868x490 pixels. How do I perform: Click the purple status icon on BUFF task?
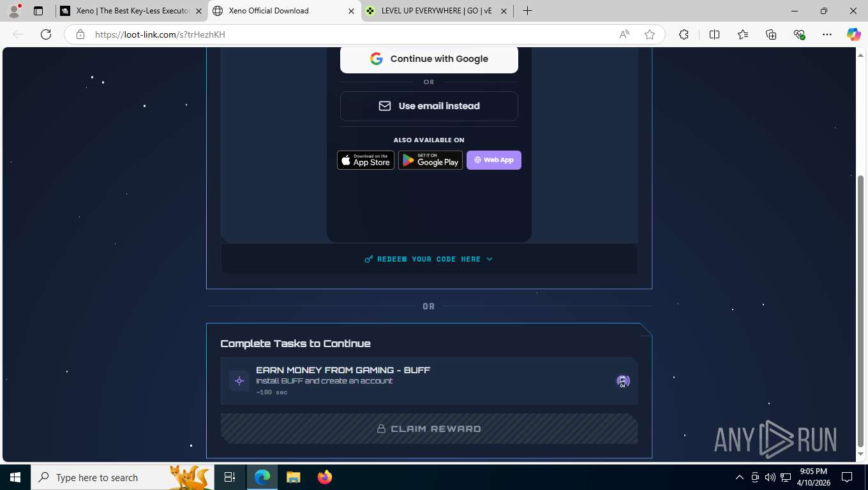click(623, 381)
